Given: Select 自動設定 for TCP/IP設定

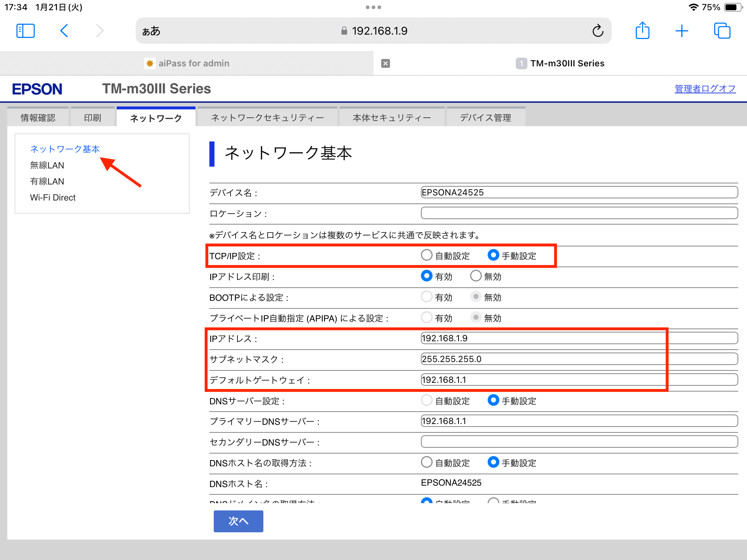Looking at the screenshot, I should pos(427,255).
